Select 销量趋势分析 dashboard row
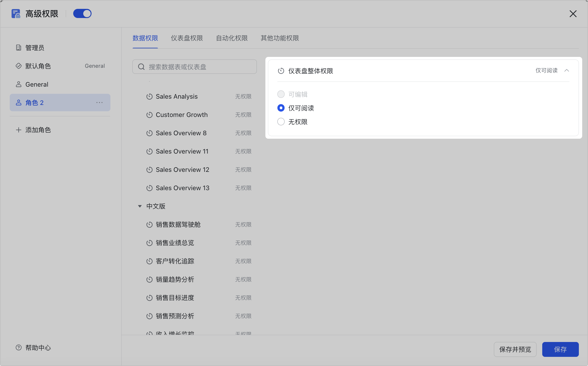Image resolution: width=588 pixels, height=366 pixels. (x=194, y=280)
